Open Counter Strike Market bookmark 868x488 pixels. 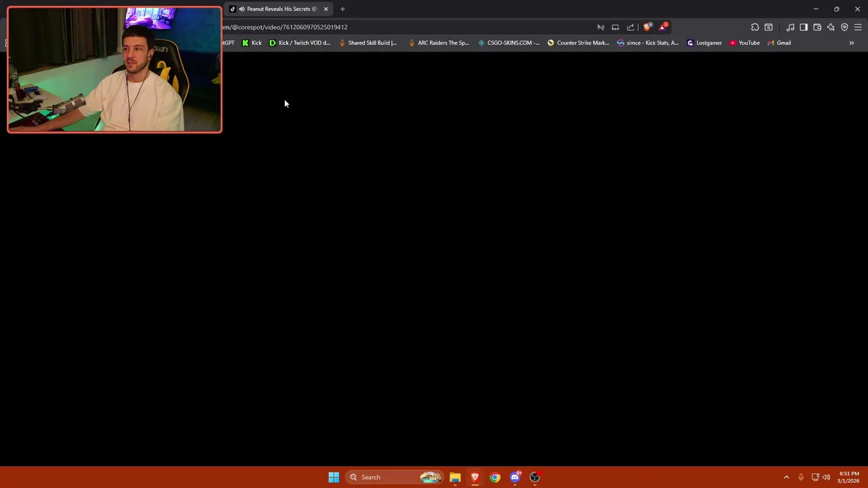point(578,43)
